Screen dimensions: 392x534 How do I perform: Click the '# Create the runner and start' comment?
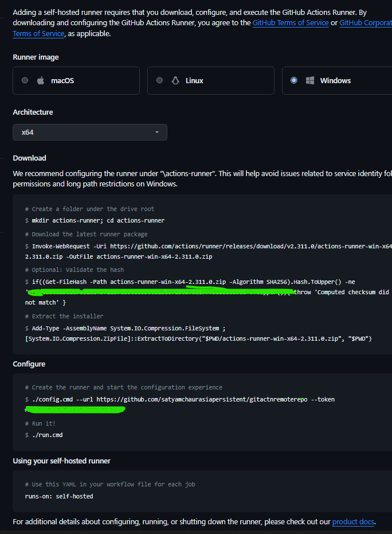pos(124,387)
